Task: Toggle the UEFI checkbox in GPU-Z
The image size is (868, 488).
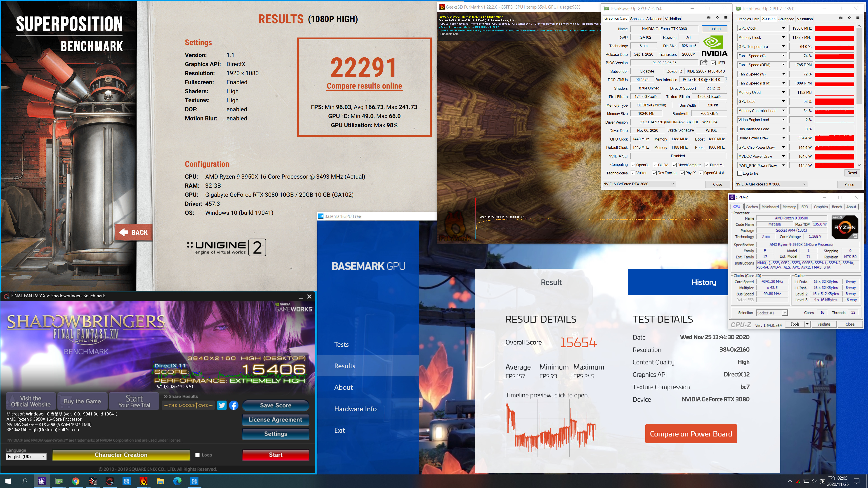Action: click(x=713, y=63)
